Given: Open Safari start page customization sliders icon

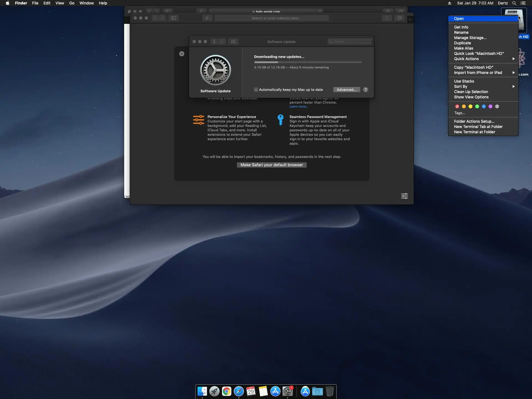Looking at the screenshot, I should click(x=404, y=196).
